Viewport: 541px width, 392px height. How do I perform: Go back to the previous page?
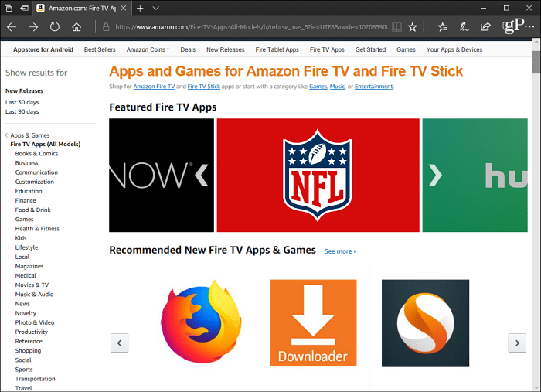[12, 27]
